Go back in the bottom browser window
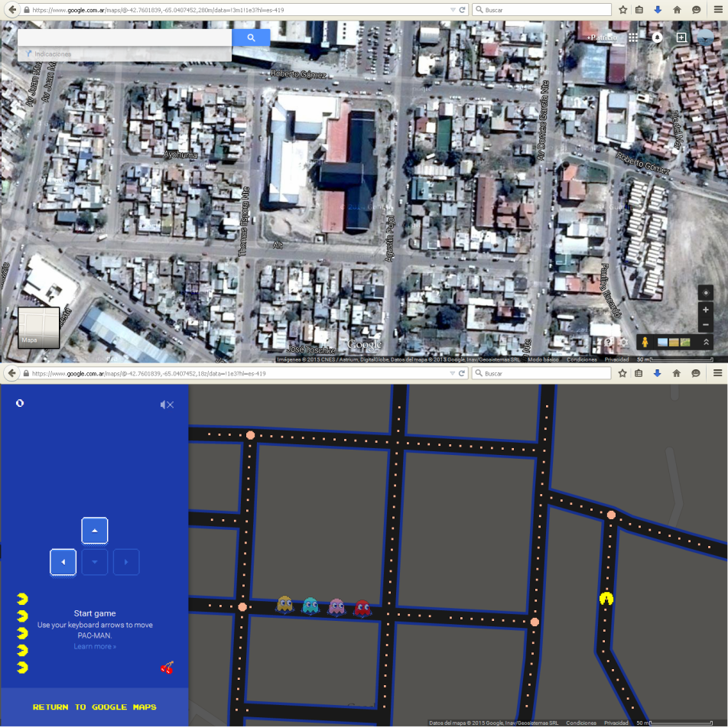 12,373
